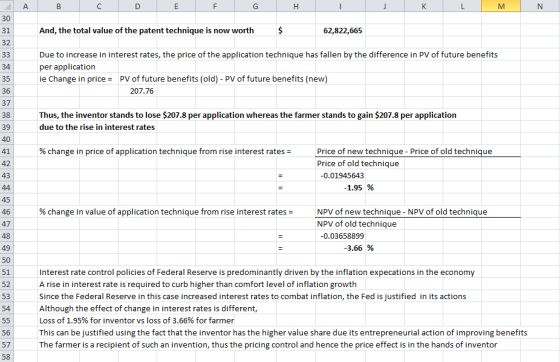Select '% change in value of application technique' label
The image size is (560, 362).
click(166, 212)
